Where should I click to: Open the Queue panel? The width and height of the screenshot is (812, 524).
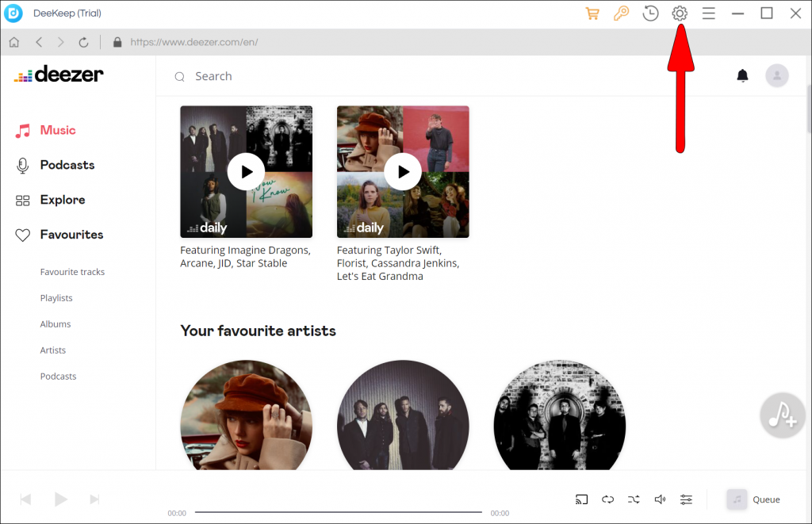coord(754,499)
